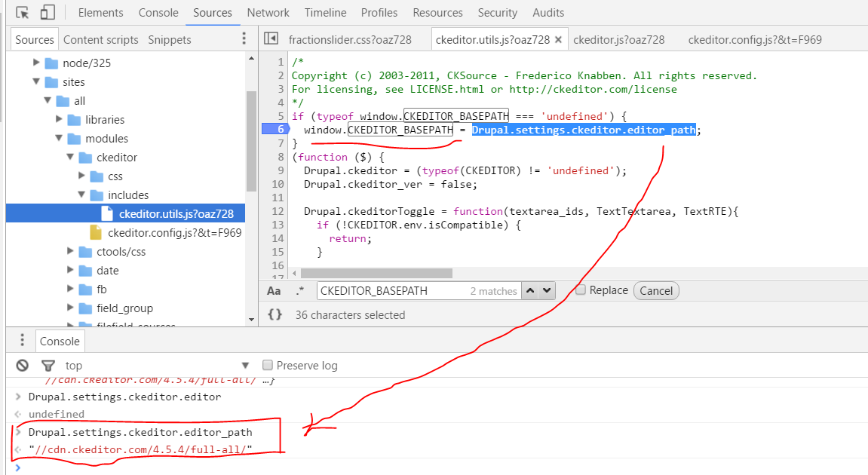Jump to previous search match arrow
This screenshot has height=475, width=868.
tap(531, 291)
